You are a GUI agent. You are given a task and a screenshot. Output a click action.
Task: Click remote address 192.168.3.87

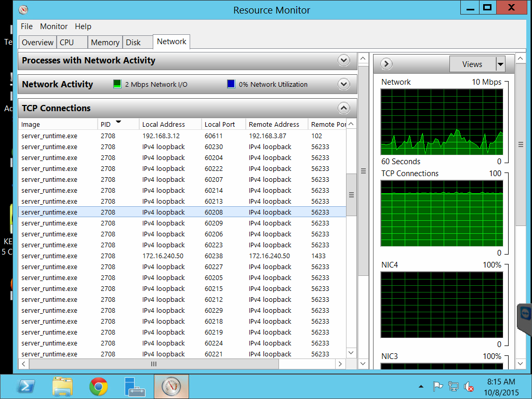coord(268,136)
